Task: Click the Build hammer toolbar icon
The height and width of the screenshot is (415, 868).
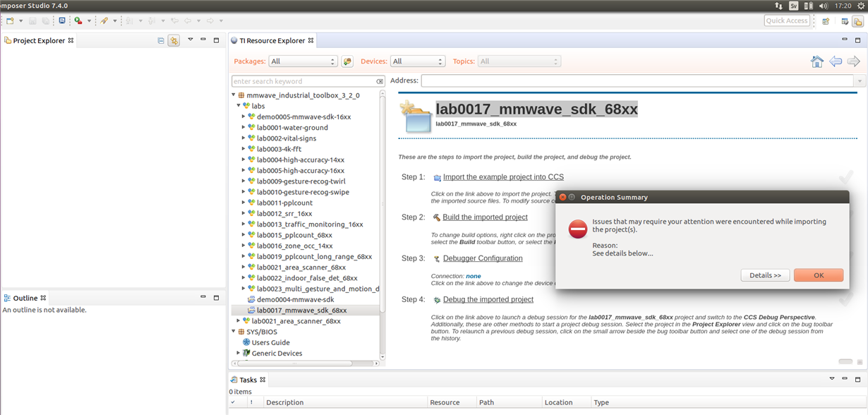Action: tap(104, 21)
